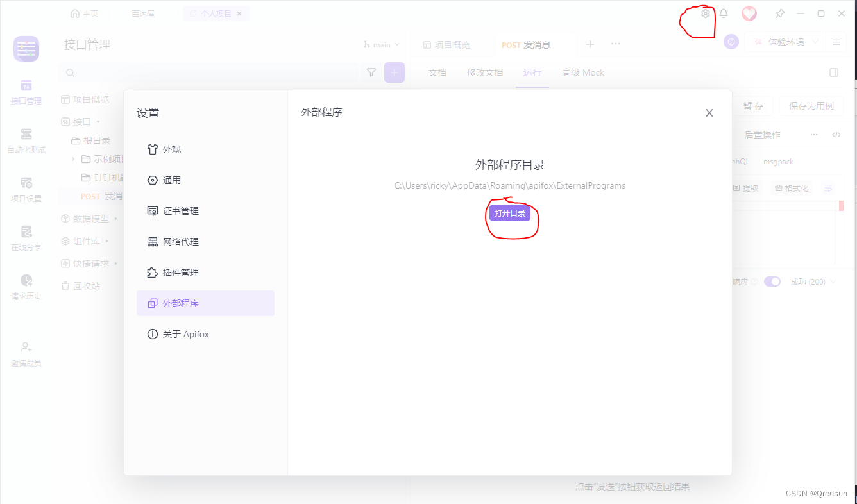Open 邀请成员 in left sidebar
Screen dimensions: 857x504
coord(26,355)
